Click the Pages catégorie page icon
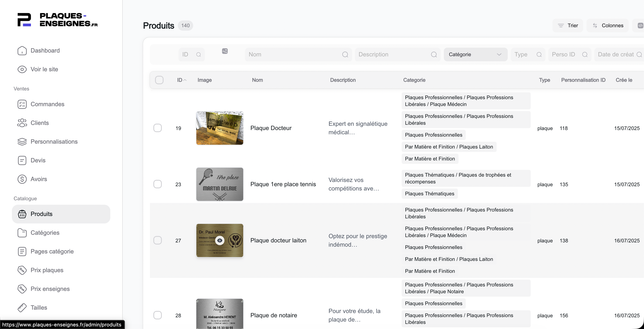 (22, 252)
